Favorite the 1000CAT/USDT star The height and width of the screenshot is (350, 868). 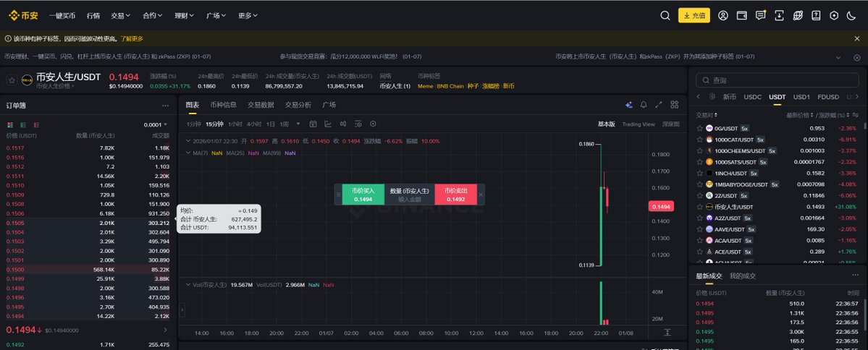(700, 140)
